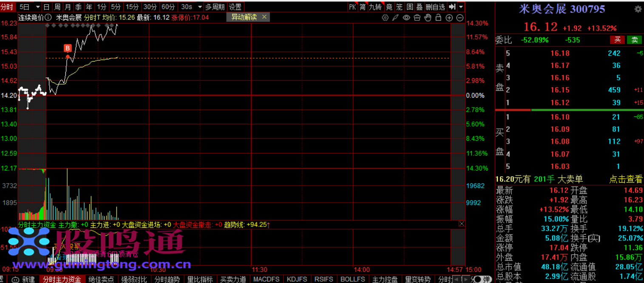The height and width of the screenshot is (283, 644).
Task: Select the 强弱对比 indicator tab
Action: tap(134, 279)
